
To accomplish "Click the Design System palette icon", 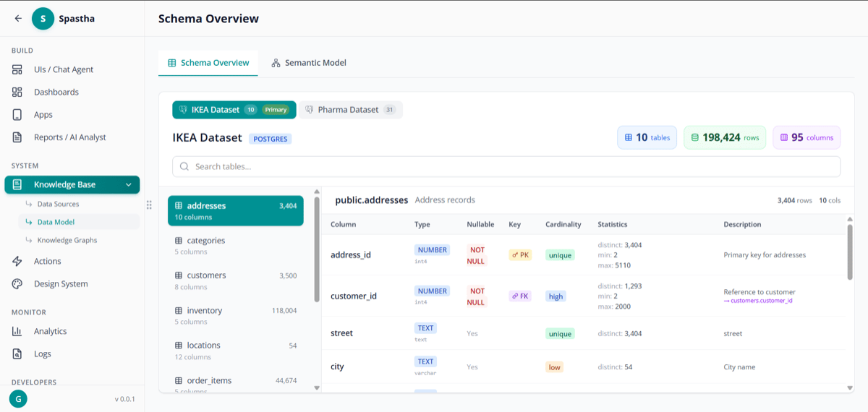I will point(17,283).
